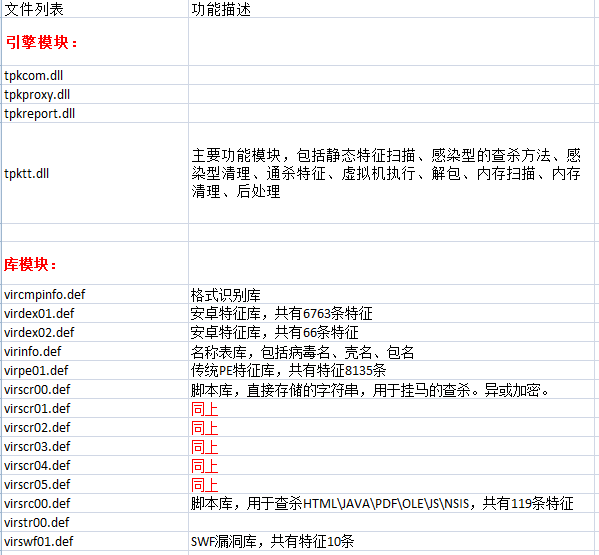Click the red 引擎模块 heading cell

coord(95,42)
